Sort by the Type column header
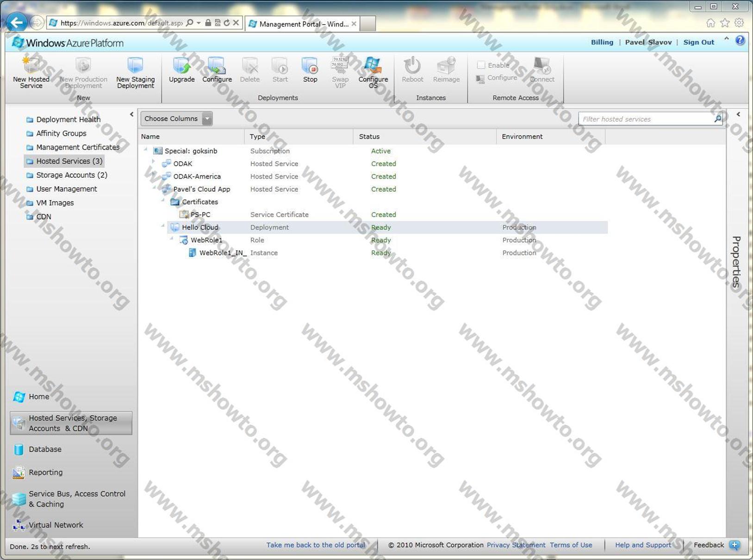This screenshot has height=560, width=753. click(299, 137)
